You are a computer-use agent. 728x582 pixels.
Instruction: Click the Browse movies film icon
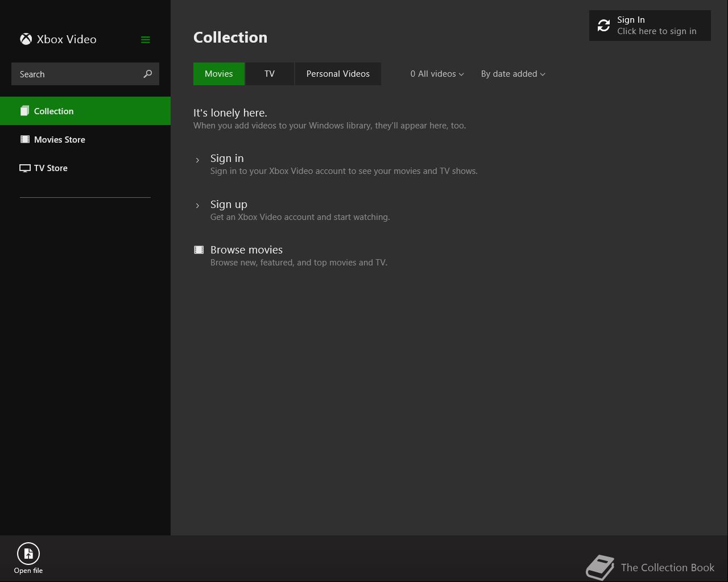[199, 250]
